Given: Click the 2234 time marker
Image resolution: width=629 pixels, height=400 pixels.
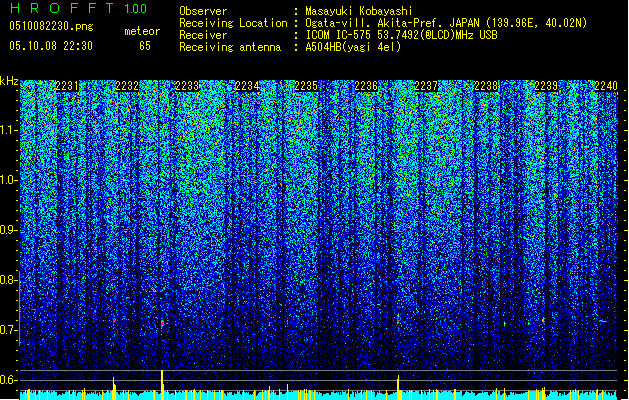Looking at the screenshot, I should (247, 86).
